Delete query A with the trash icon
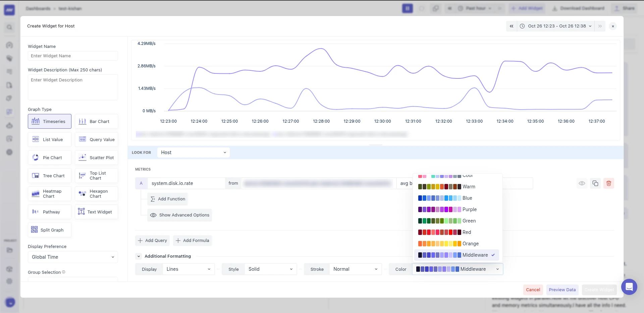The height and width of the screenshot is (313, 644). tap(609, 183)
